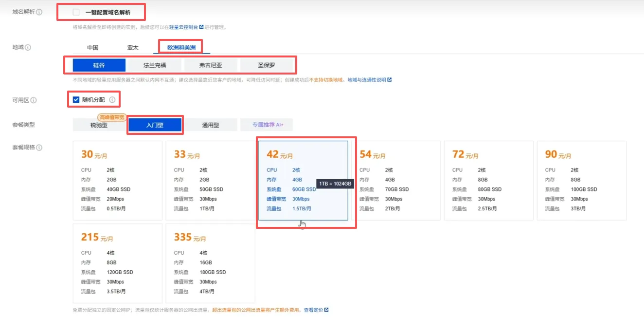
Task: Enable 一键配置域名解析 checkbox
Action: (76, 12)
